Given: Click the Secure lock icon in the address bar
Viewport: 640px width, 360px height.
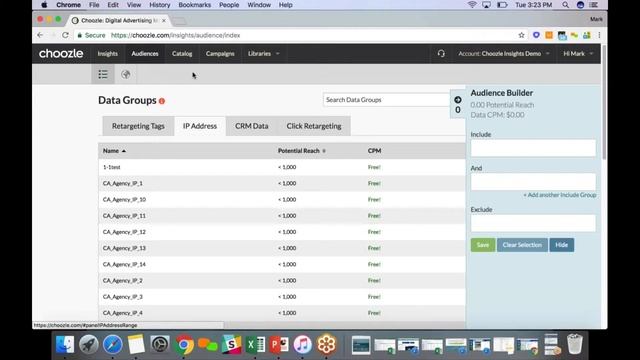Looking at the screenshot, I should tap(80, 36).
